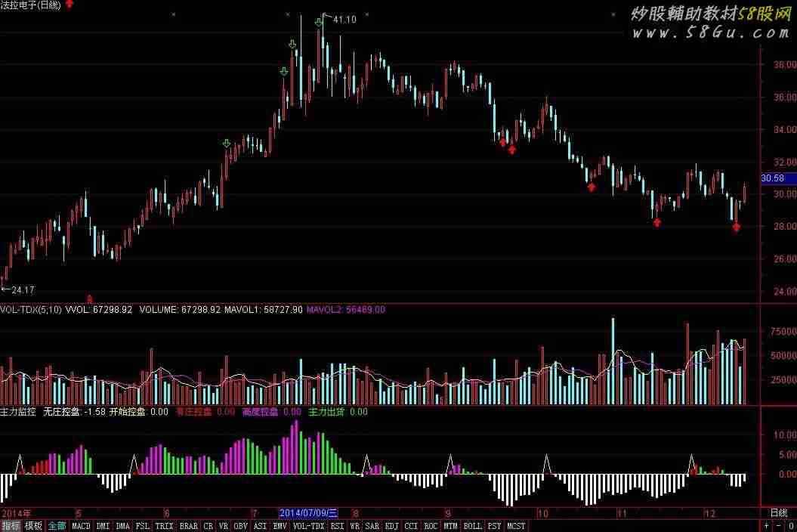Screen dimensions: 797x532
Task: Click the 主力监控 indicator label
Action: point(18,412)
